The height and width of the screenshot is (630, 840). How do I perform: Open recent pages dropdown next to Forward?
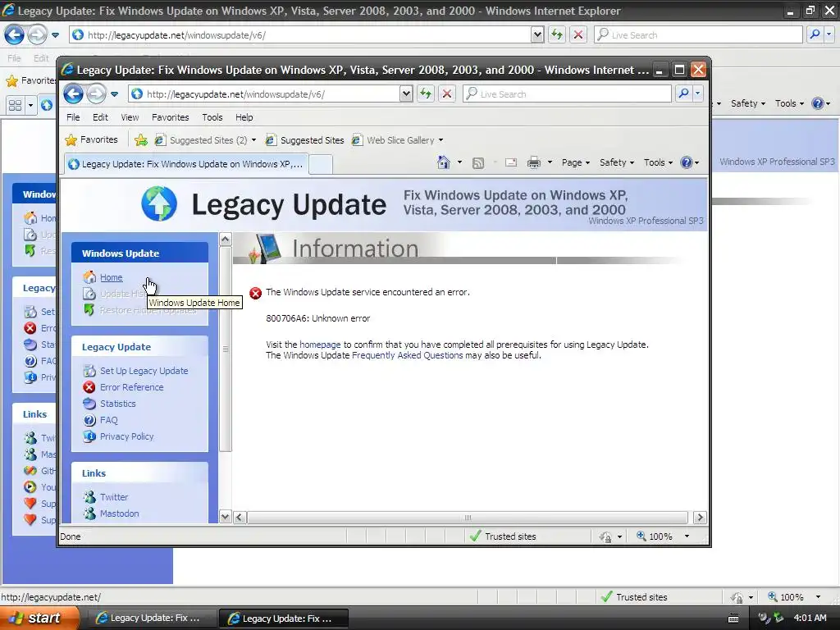tap(114, 94)
